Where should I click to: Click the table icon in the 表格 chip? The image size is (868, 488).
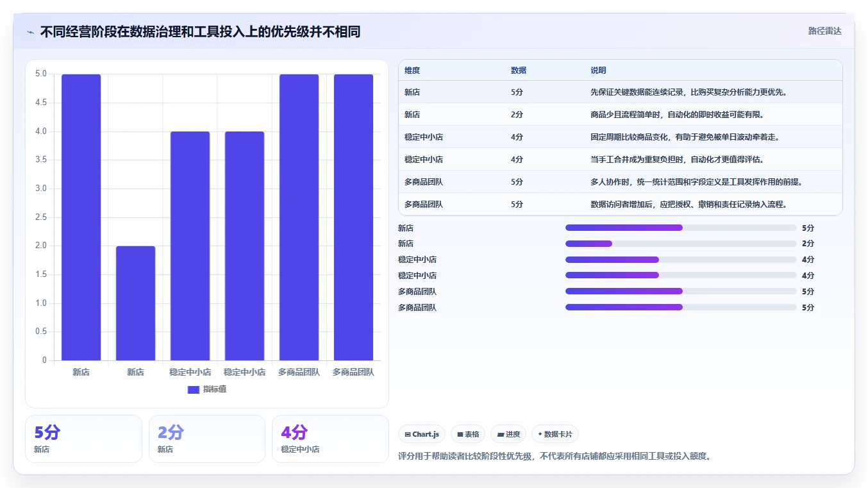pos(460,434)
